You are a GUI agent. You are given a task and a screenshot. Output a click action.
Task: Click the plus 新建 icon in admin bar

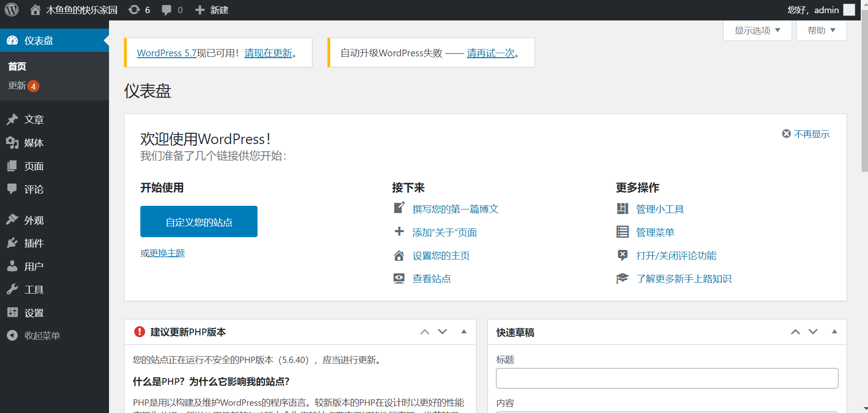(200, 10)
